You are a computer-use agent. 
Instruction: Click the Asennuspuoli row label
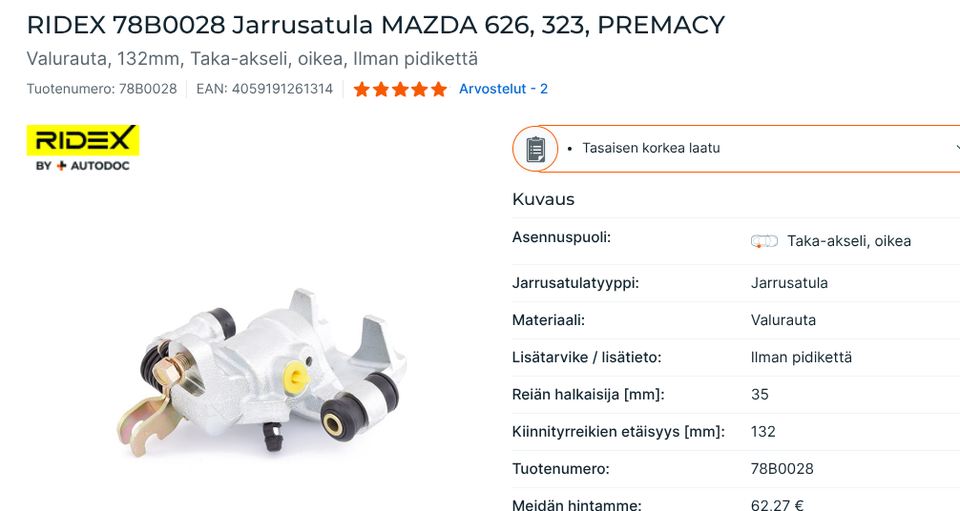point(561,238)
